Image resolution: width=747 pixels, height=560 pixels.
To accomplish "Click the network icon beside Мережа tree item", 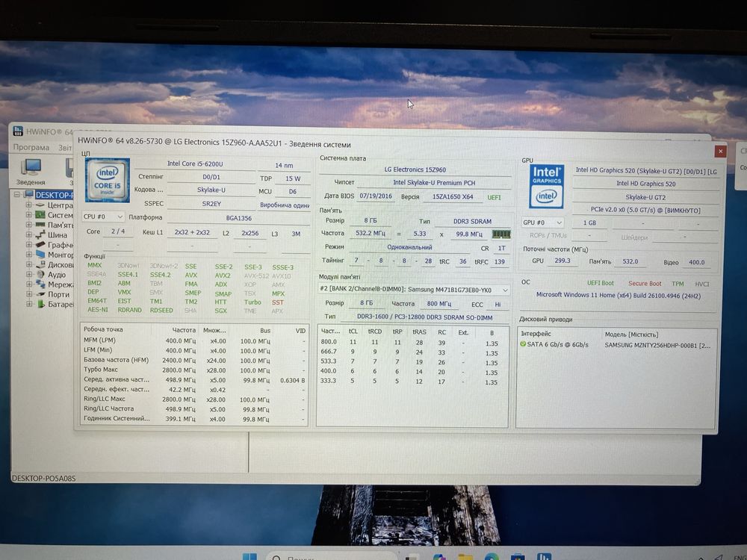I will click(x=40, y=284).
